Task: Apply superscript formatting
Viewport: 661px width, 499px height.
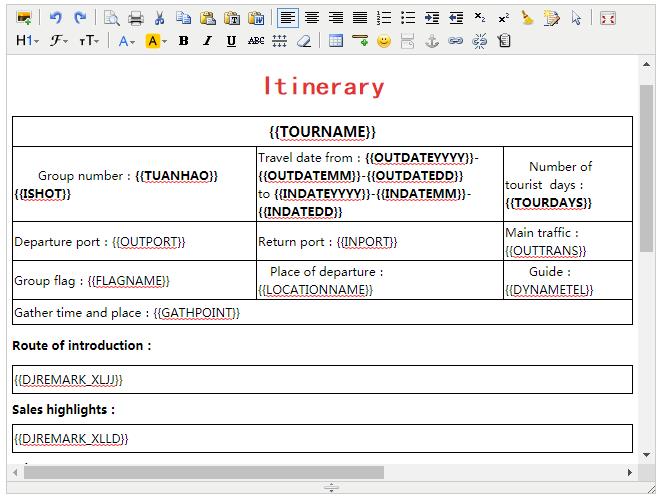Action: 503,18
